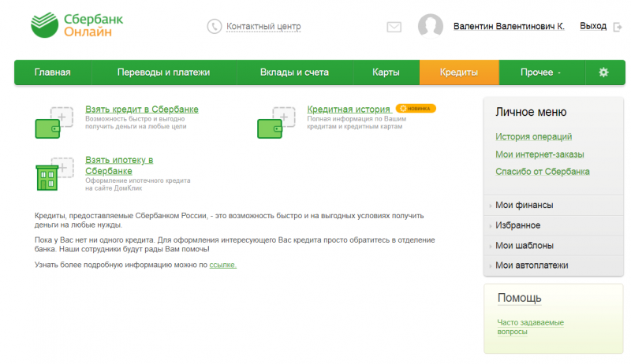Expand Мои шаблоны section
Image resolution: width=631 pixels, height=364 pixels.
554,246
